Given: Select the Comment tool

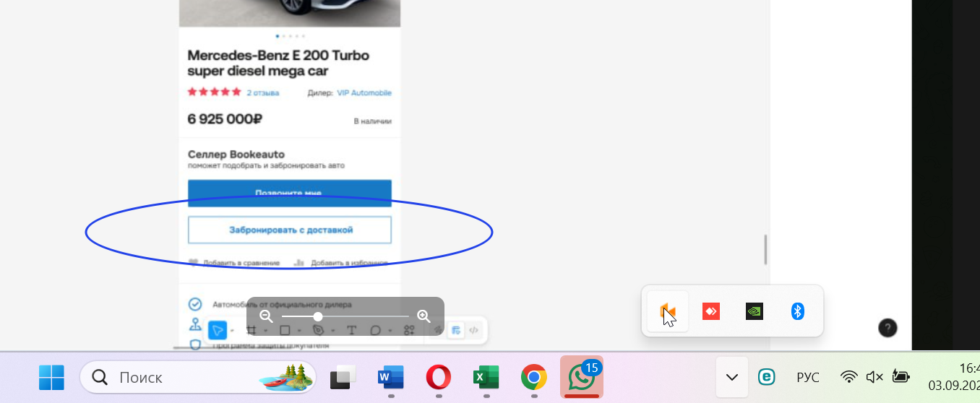Looking at the screenshot, I should coord(376,331).
